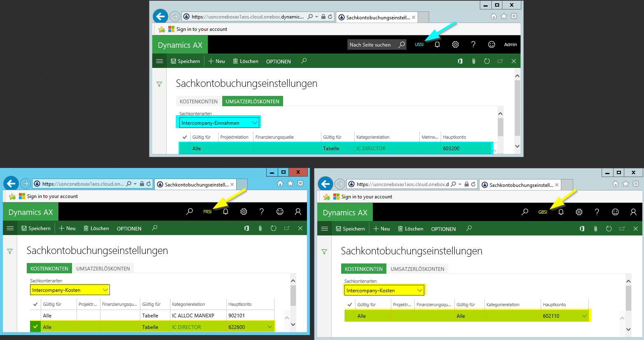Switch to KOSTENKONTEN tab in USSI window

tap(199, 101)
